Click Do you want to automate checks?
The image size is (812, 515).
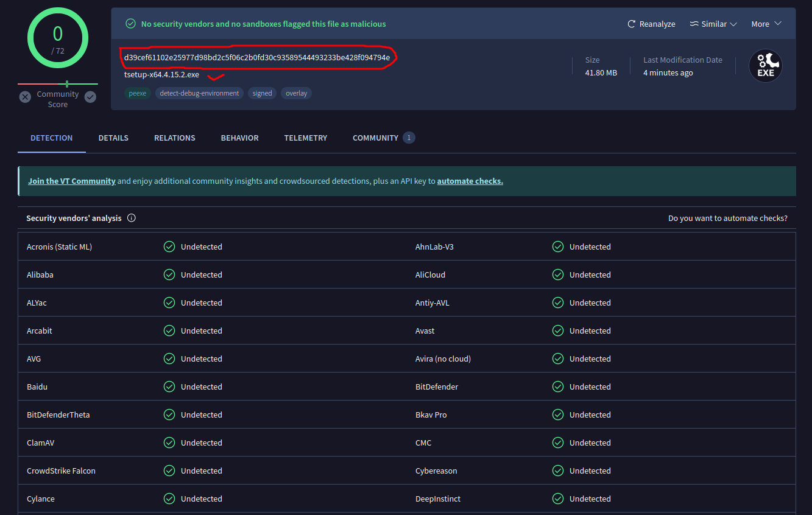click(x=728, y=218)
